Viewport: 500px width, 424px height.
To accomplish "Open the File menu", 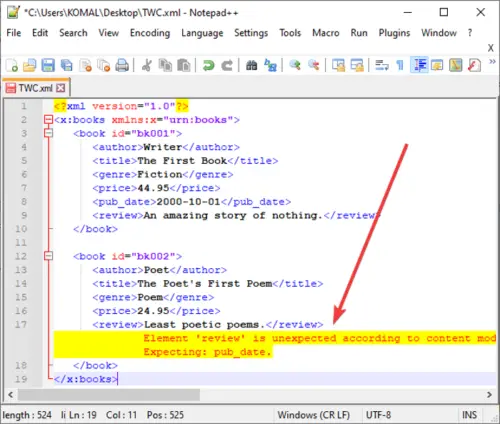I will pyautogui.click(x=14, y=33).
